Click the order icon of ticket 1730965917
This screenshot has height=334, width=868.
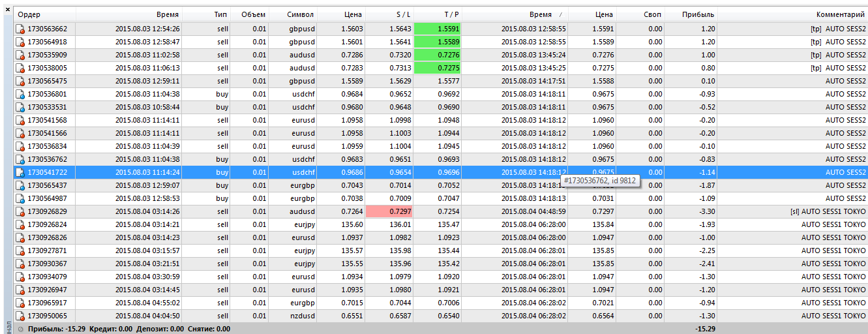(20, 303)
